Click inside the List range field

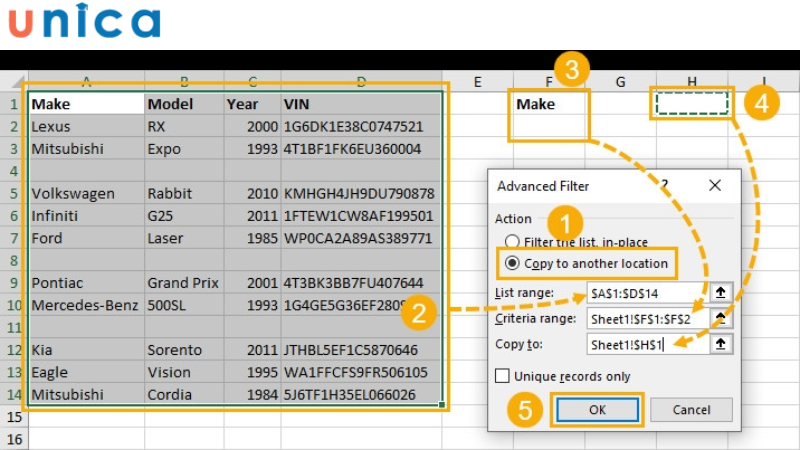click(x=645, y=293)
